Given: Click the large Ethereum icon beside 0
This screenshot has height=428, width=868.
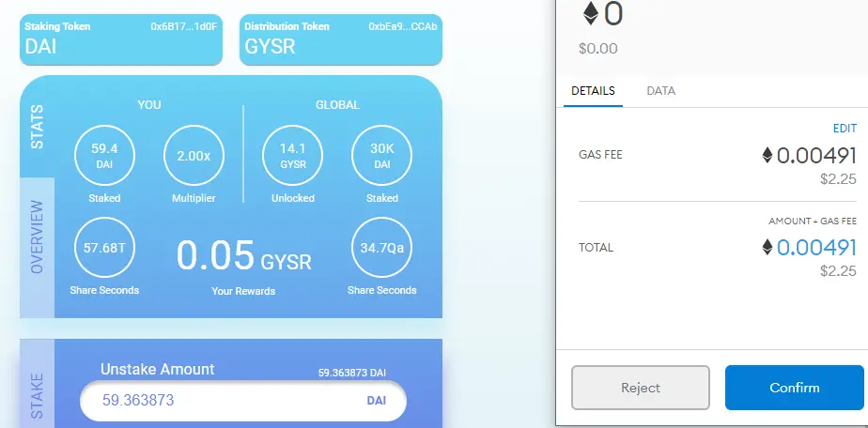Looking at the screenshot, I should 591,13.
